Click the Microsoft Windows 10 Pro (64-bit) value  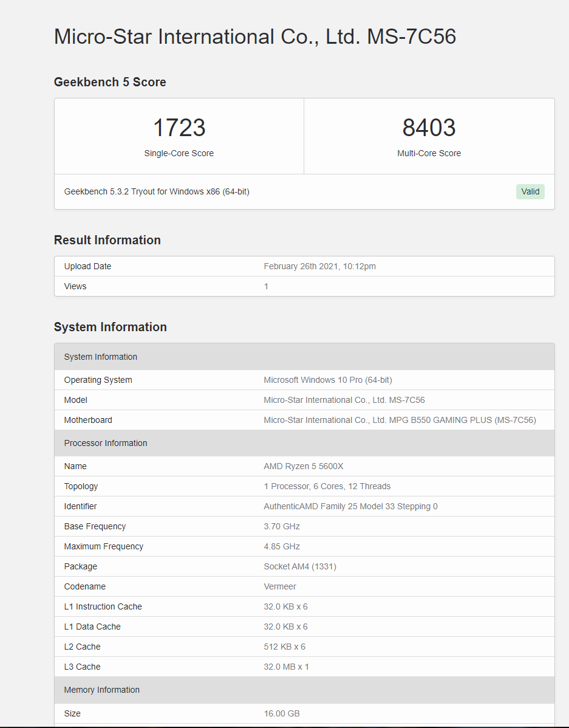coord(328,380)
